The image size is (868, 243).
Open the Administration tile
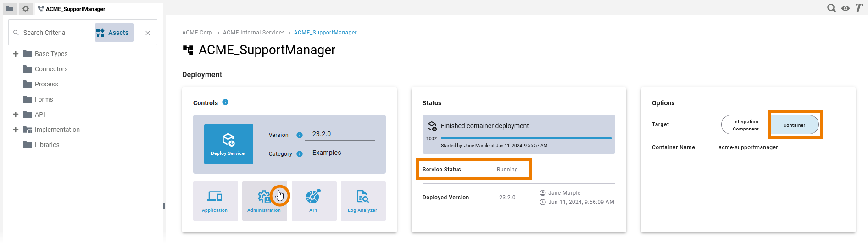tap(264, 201)
